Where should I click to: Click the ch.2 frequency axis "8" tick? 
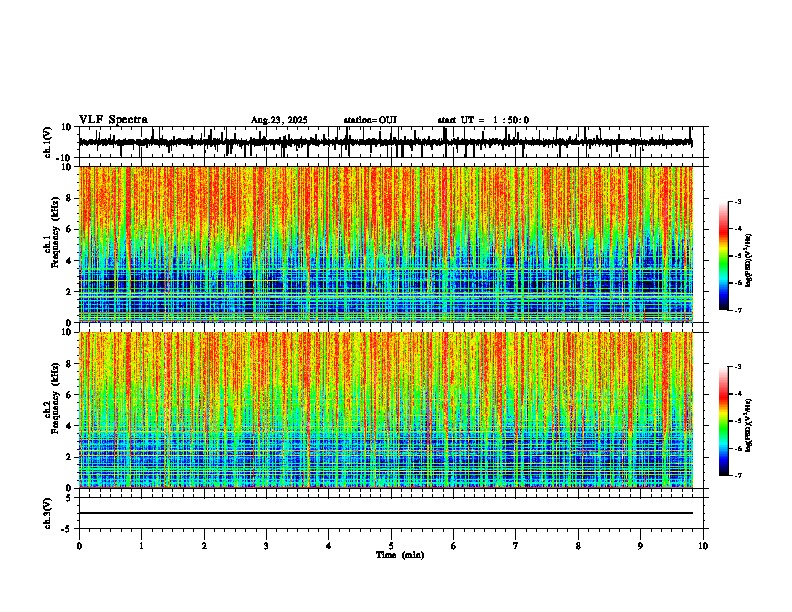[x=70, y=364]
